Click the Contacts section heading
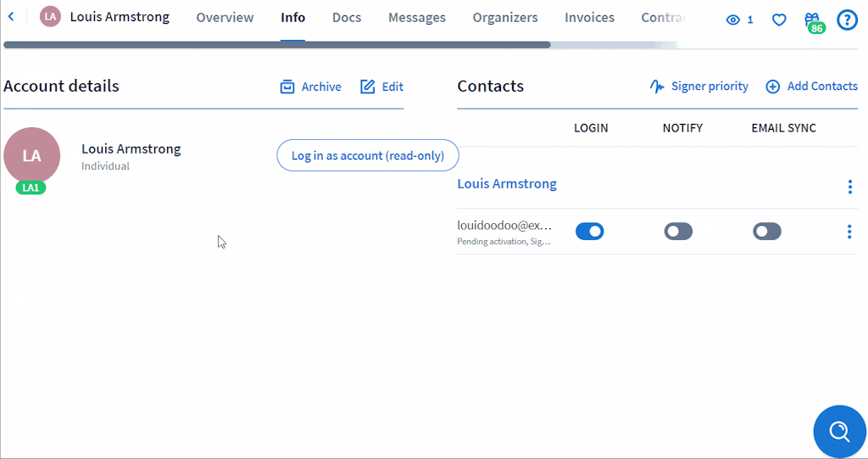The width and height of the screenshot is (868, 459). tap(491, 86)
